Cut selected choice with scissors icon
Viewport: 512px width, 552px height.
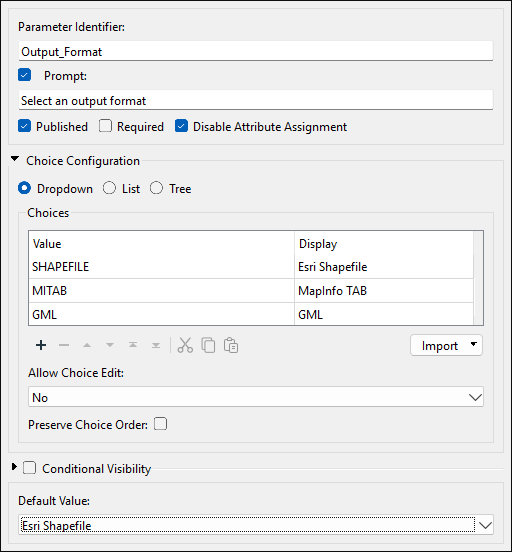coord(185,345)
